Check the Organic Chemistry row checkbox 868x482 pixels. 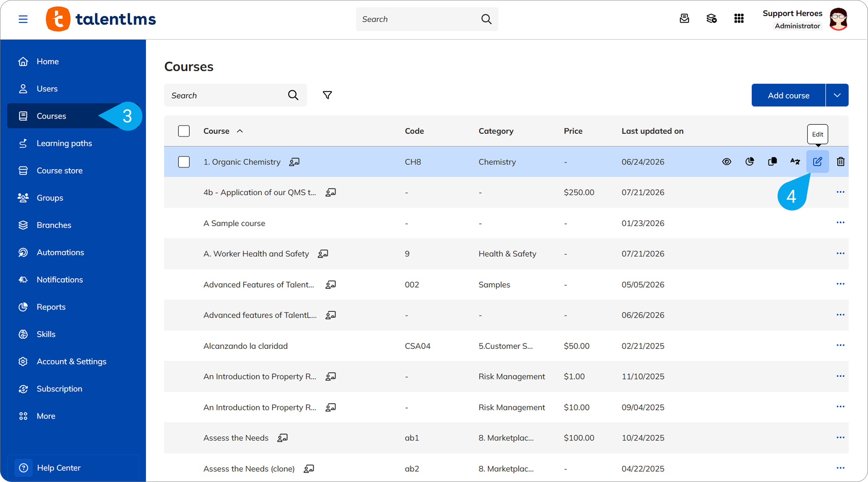pos(184,162)
